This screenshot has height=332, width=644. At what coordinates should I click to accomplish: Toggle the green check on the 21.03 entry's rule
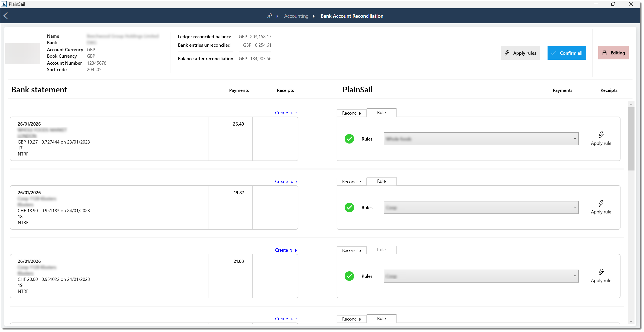pos(349,276)
